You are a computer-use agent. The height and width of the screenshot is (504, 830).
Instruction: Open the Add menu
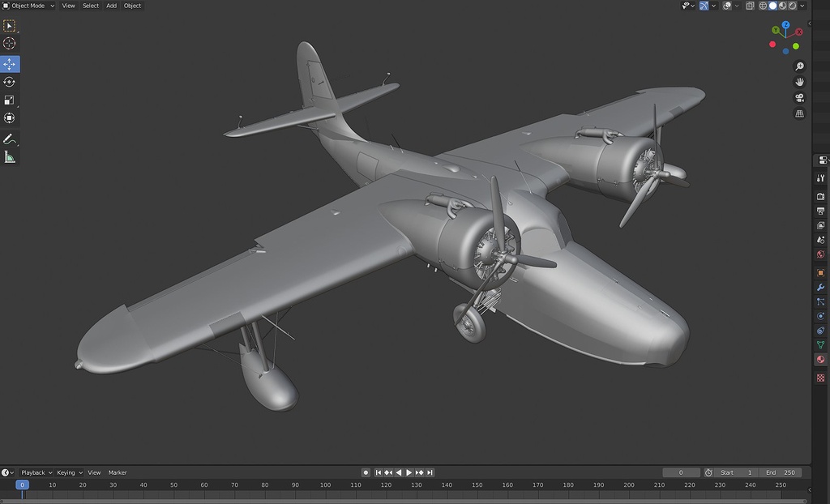point(111,6)
